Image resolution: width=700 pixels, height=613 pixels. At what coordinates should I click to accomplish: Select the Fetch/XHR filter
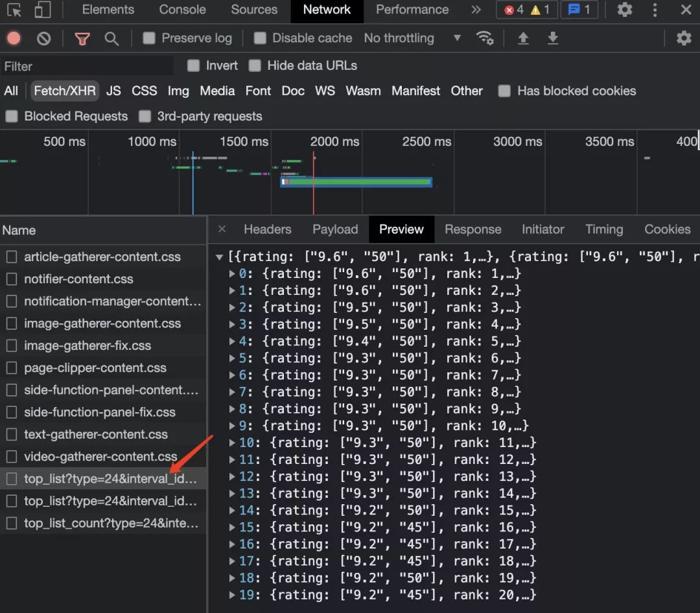point(65,91)
